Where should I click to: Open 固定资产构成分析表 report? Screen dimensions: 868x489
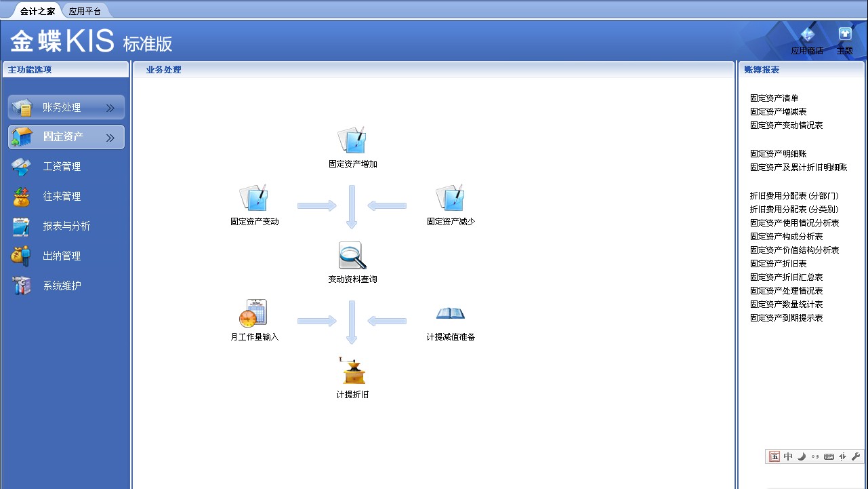click(786, 237)
